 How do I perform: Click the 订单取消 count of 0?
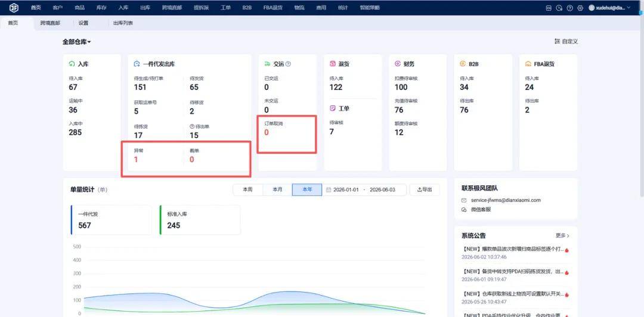[x=267, y=132]
